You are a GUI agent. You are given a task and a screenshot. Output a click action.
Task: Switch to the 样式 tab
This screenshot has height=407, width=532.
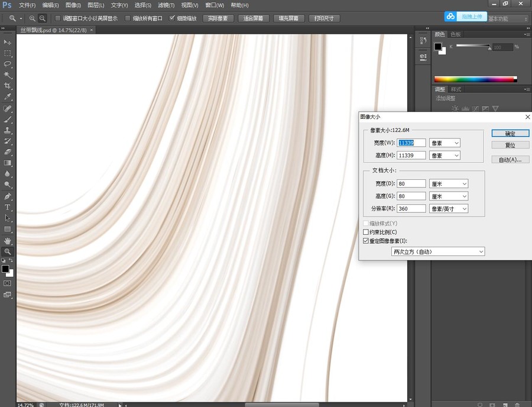(x=456, y=89)
